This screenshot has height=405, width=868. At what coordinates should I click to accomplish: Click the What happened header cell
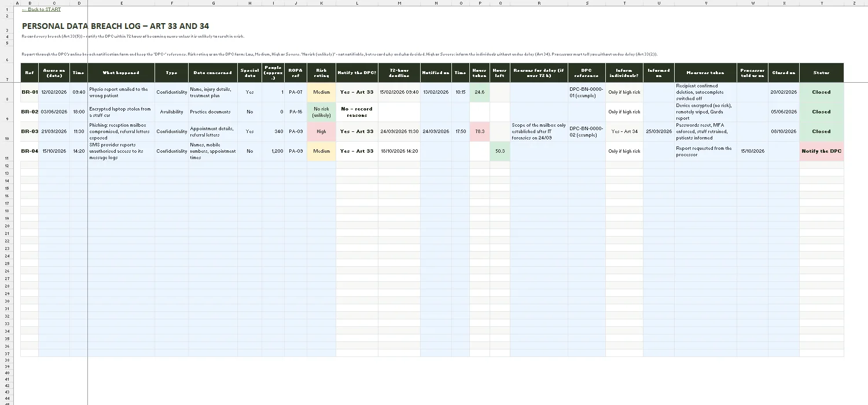point(121,73)
